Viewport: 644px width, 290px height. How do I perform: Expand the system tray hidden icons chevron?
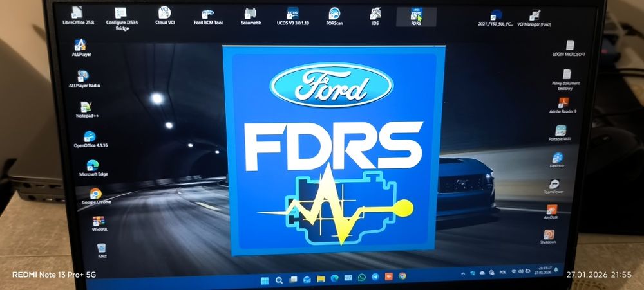(463, 273)
